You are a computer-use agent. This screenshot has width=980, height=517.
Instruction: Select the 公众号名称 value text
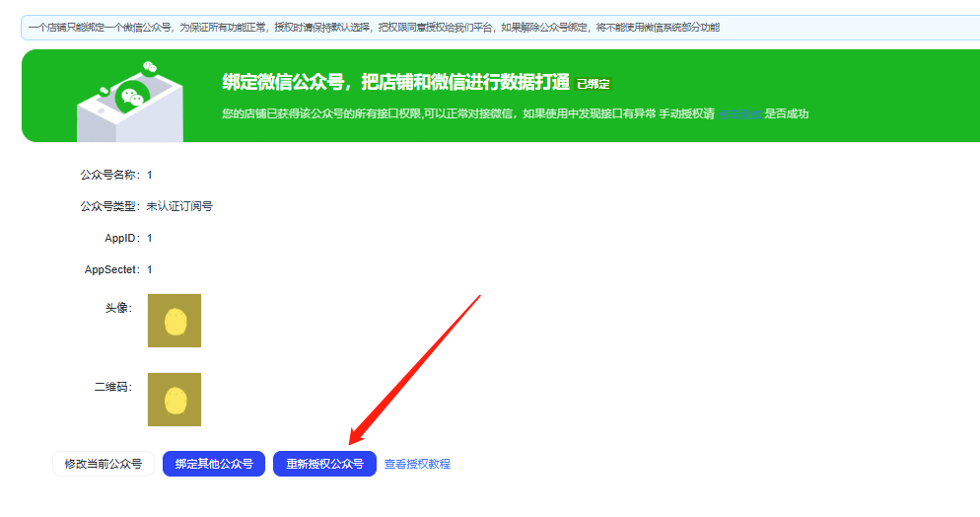click(x=150, y=175)
